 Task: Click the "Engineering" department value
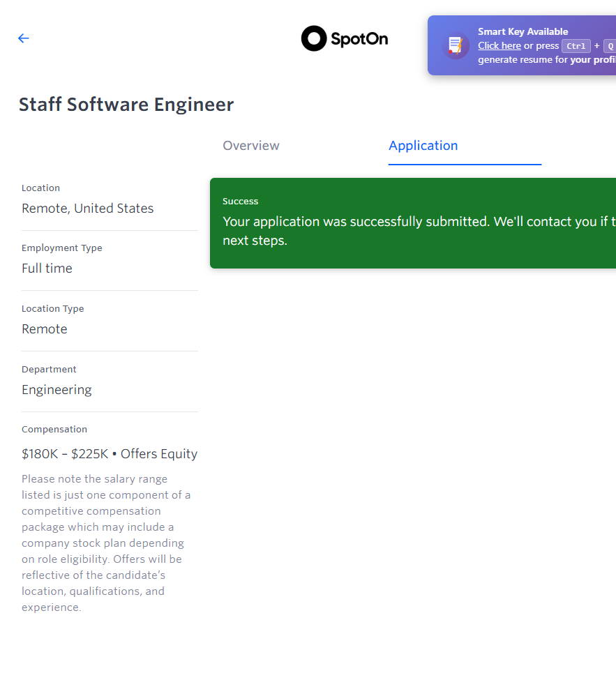point(57,390)
